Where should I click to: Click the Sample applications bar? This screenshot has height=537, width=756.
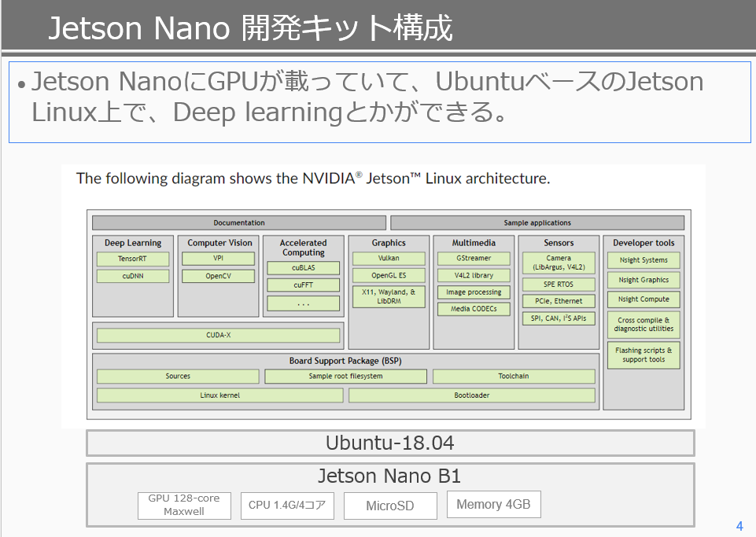[x=537, y=223]
